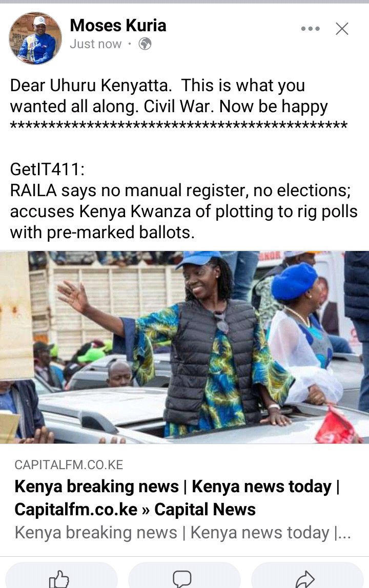Open the rally photo of waving woman
This screenshot has width=369, height=588.
[x=184, y=347]
